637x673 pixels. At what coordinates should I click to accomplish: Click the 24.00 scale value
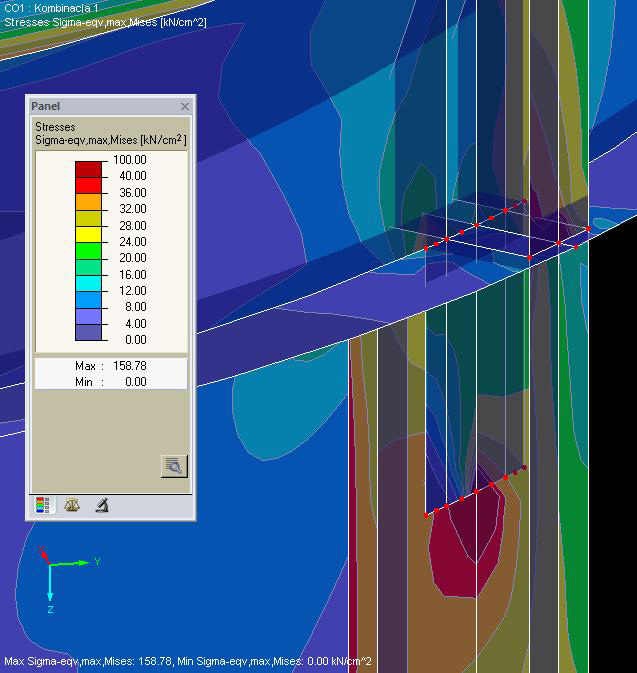point(133,242)
